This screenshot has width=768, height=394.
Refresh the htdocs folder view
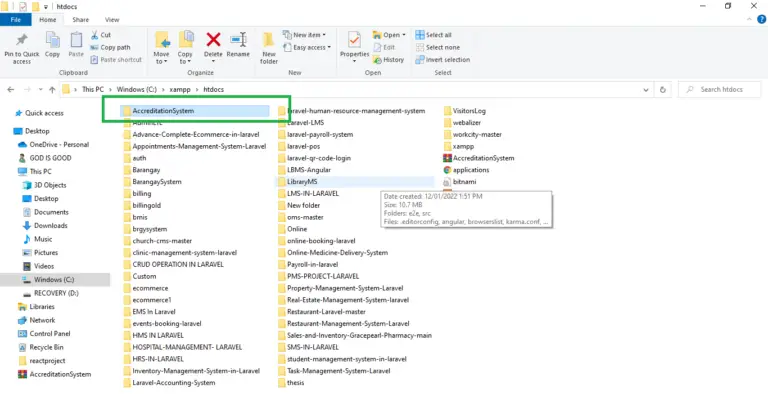click(663, 90)
